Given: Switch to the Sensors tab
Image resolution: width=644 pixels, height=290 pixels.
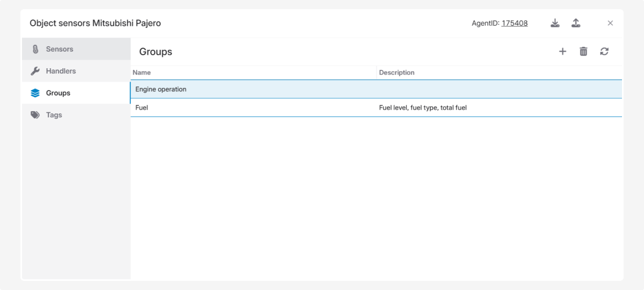Looking at the screenshot, I should click(60, 49).
